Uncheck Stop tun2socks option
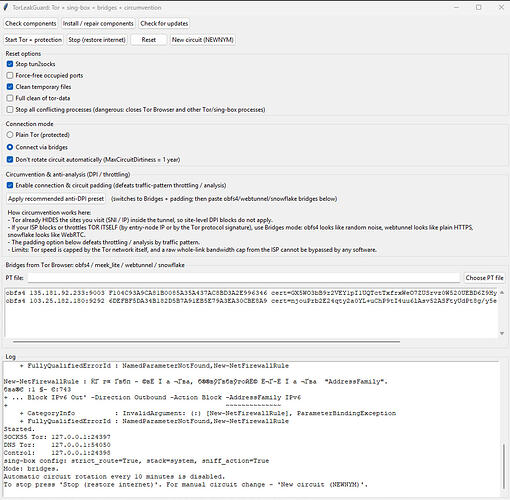The width and height of the screenshot is (510, 500). 10,64
